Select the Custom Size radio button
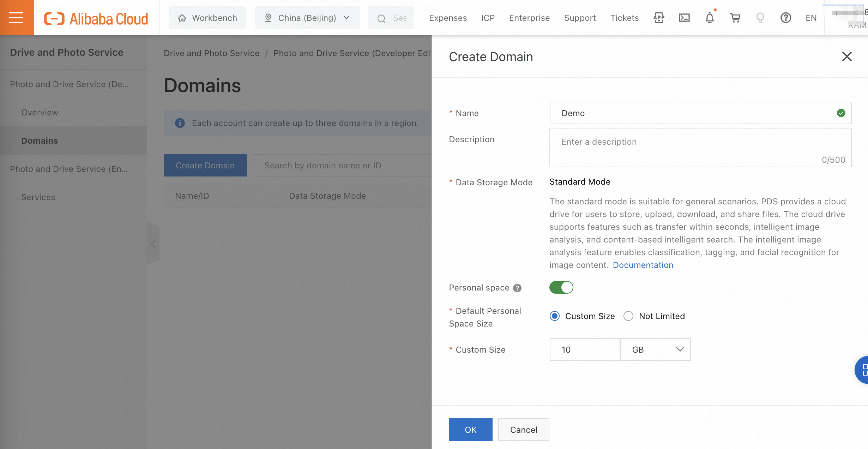This screenshot has width=868, height=449. 555,316
